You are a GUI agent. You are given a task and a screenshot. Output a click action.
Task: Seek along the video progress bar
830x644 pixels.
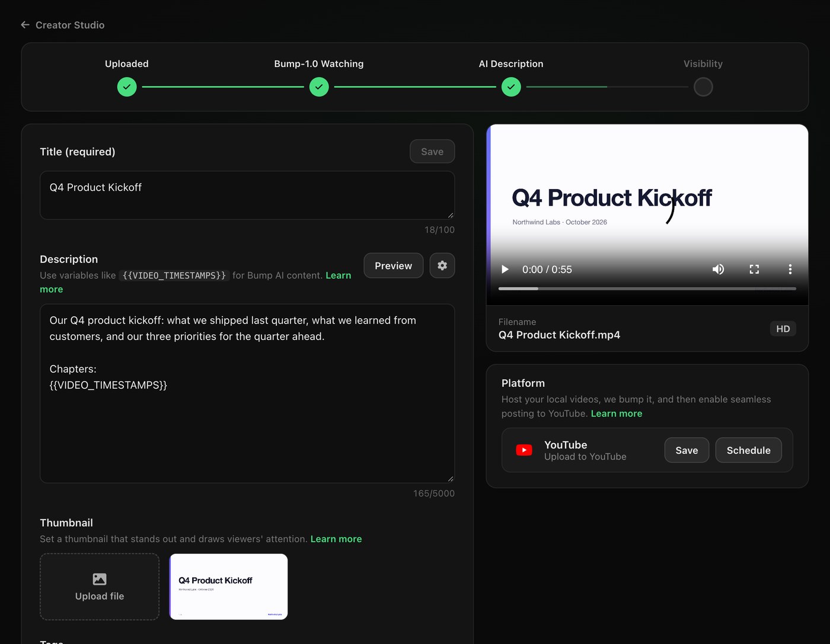(647, 289)
